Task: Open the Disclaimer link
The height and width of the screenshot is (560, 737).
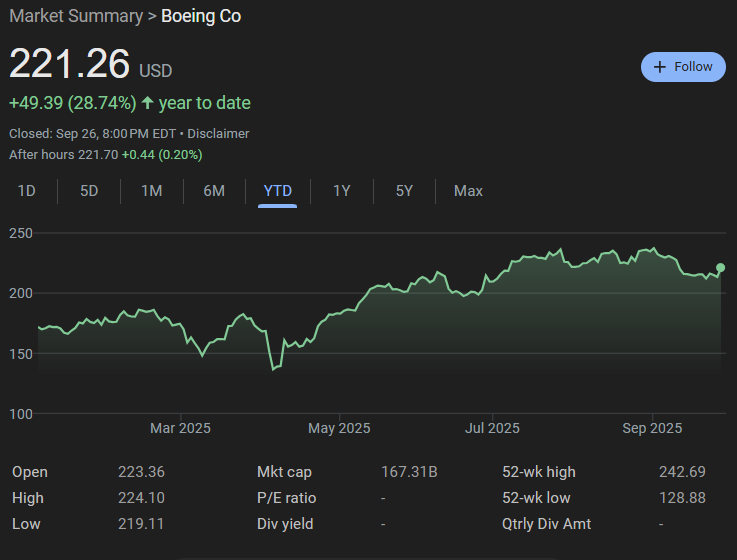Action: pyautogui.click(x=218, y=133)
